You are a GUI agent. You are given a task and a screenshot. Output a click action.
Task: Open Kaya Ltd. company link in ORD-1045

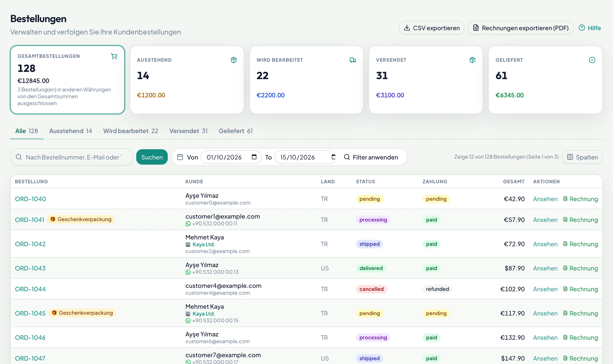[x=204, y=314]
